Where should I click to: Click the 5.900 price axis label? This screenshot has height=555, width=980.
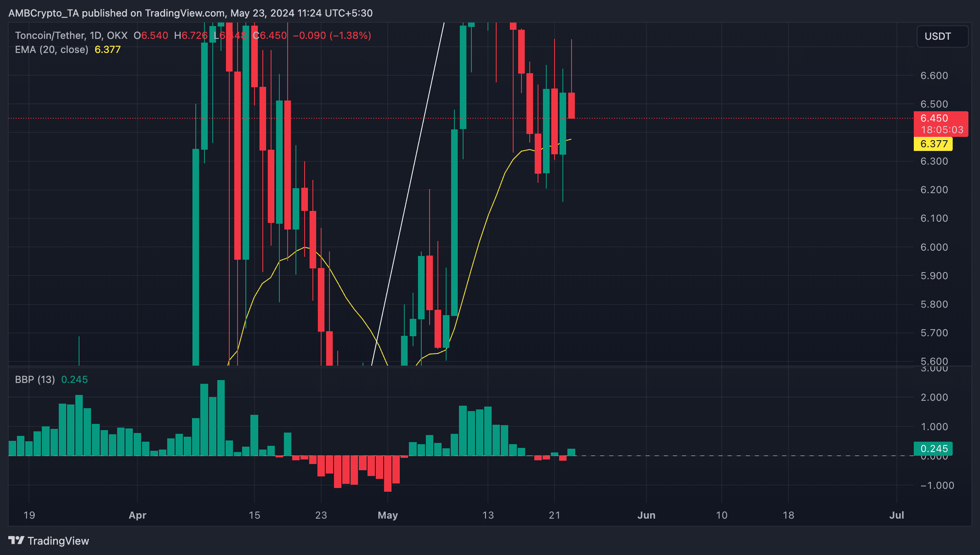pos(934,276)
